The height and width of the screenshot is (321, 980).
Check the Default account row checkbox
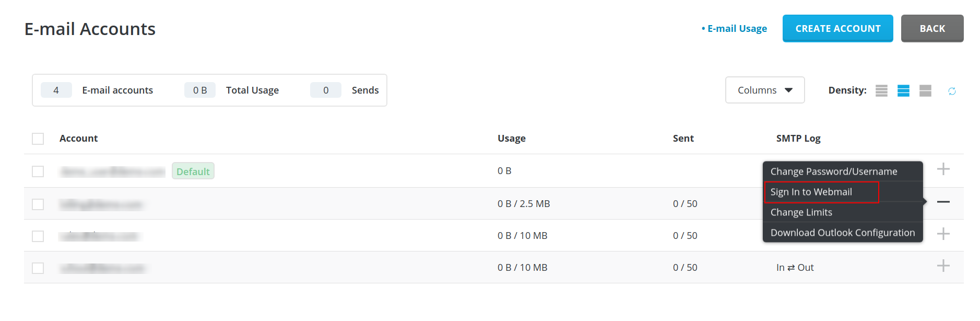pos(38,171)
